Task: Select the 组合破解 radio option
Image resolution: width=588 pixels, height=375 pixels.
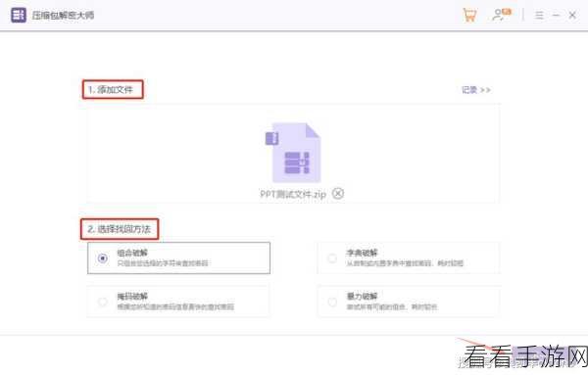Action: (102, 258)
